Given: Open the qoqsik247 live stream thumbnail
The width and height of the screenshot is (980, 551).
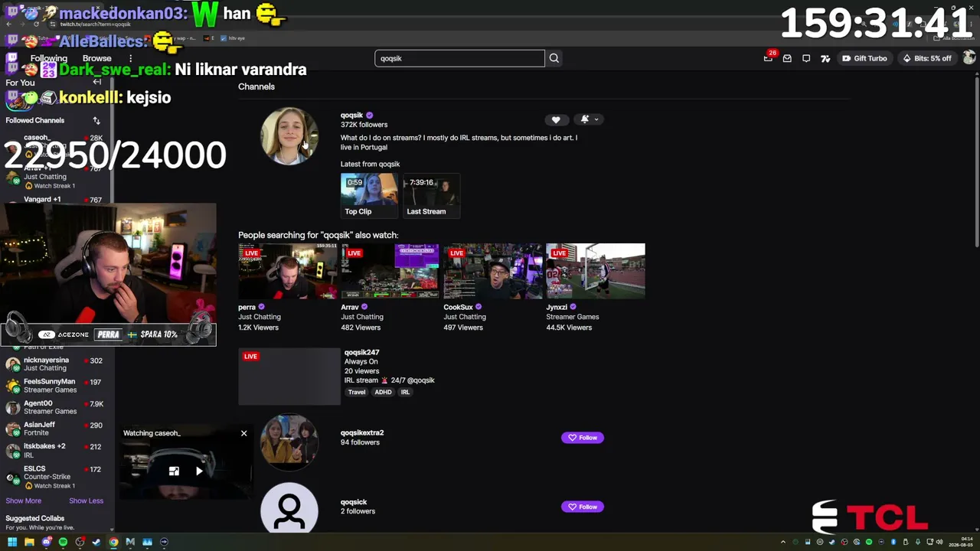Looking at the screenshot, I should pyautogui.click(x=289, y=376).
